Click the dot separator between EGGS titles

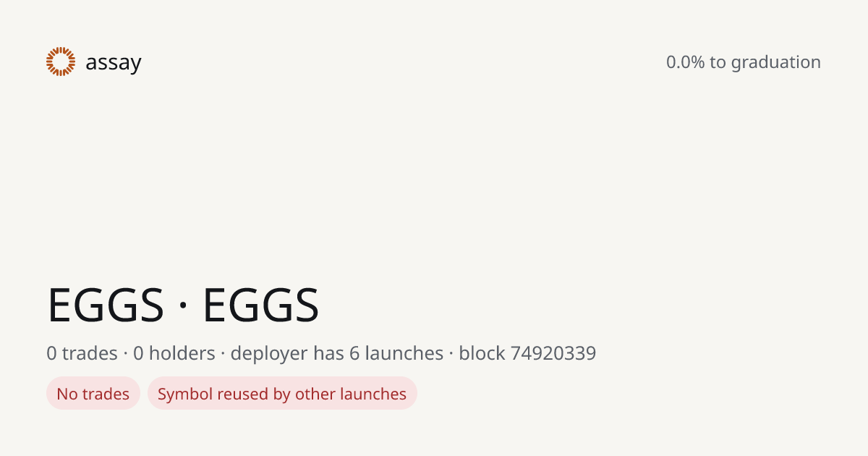coord(183,305)
